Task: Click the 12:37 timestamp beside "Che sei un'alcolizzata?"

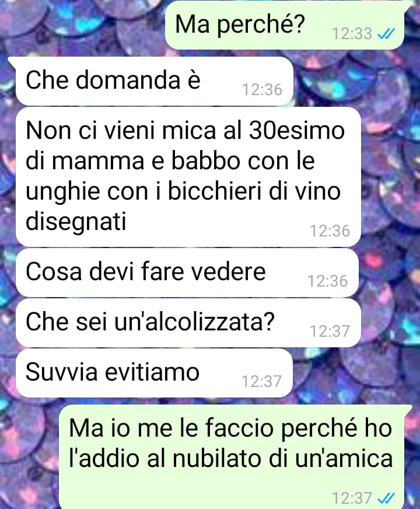Action: coord(330,332)
